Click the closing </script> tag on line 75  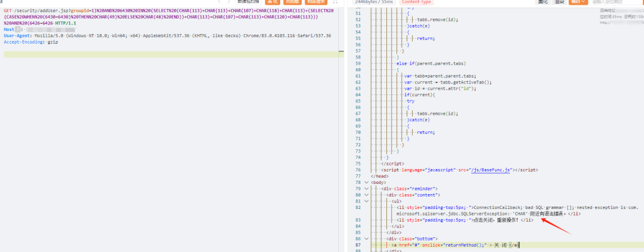tap(392, 164)
